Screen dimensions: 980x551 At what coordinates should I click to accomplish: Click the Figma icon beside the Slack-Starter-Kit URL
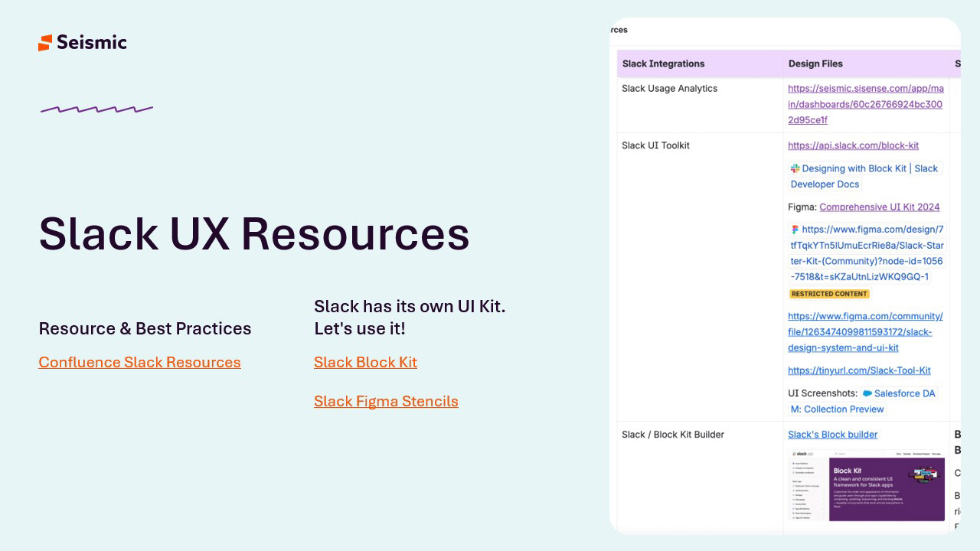click(x=795, y=229)
